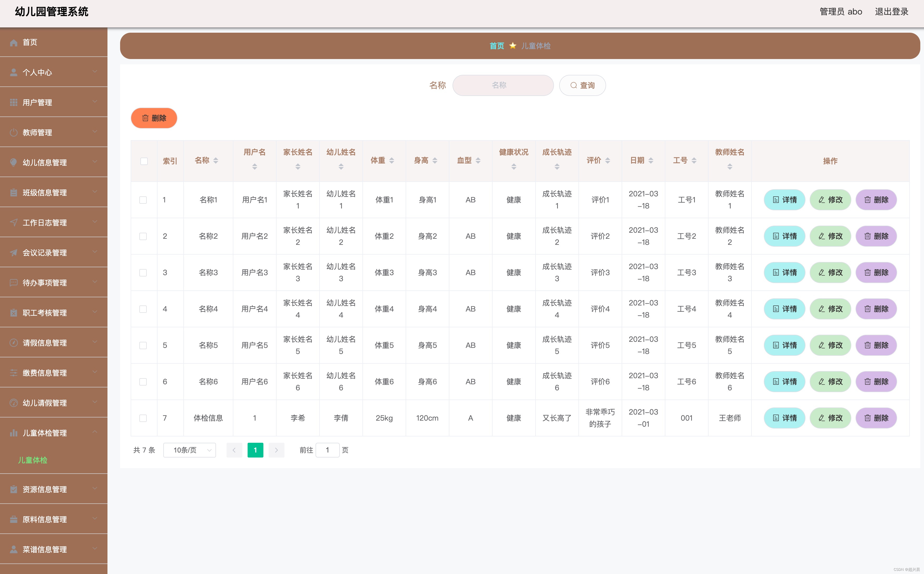Toggle the select-all checkbox in table header
The image size is (924, 574).
tap(144, 161)
